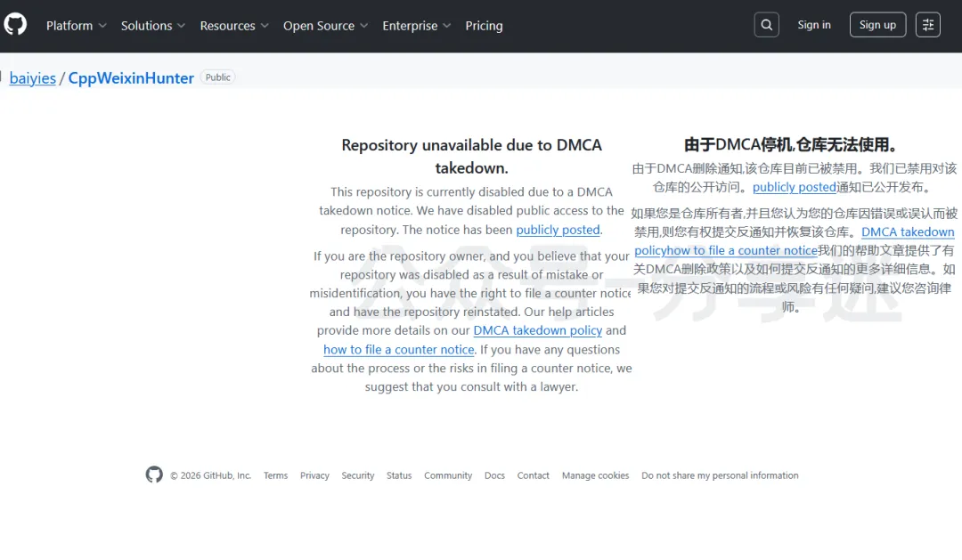Open footer Privacy link

[x=314, y=475]
